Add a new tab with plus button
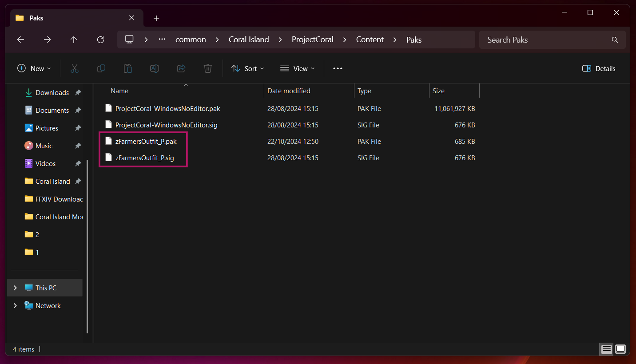This screenshot has width=636, height=364. [x=156, y=18]
